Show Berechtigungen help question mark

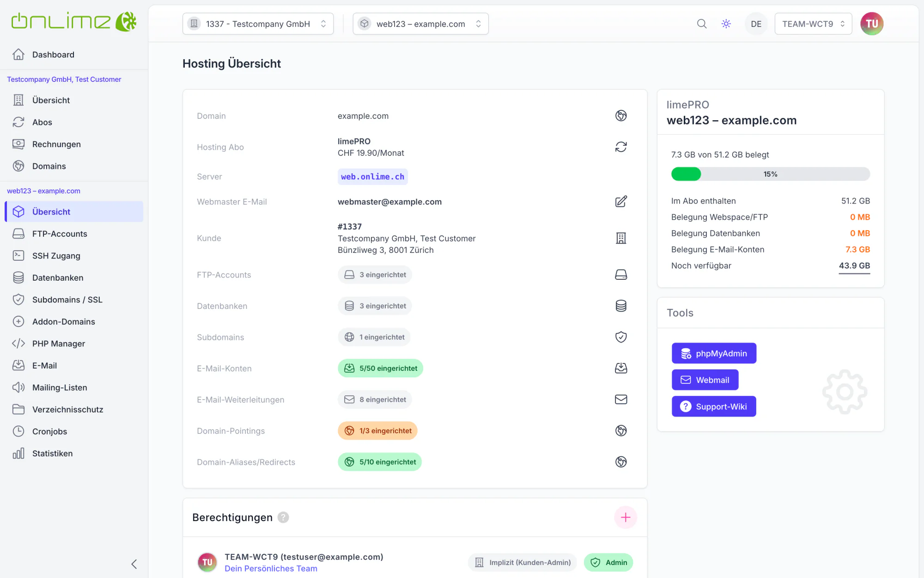[283, 517]
